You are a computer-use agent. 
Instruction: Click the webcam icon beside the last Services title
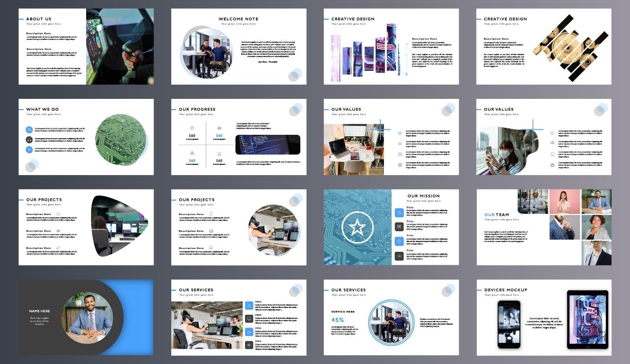249,344
